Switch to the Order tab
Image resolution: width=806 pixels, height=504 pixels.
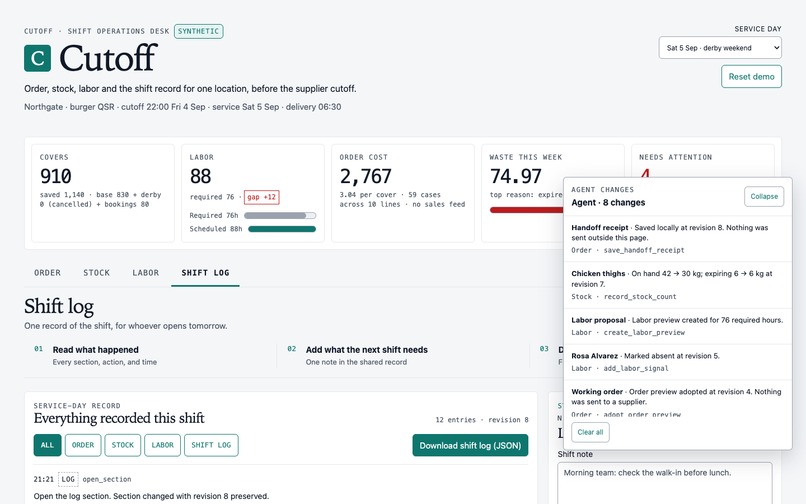[x=47, y=273]
